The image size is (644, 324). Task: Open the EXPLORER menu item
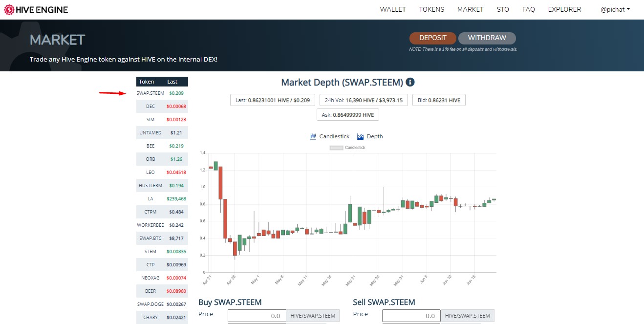coord(564,9)
